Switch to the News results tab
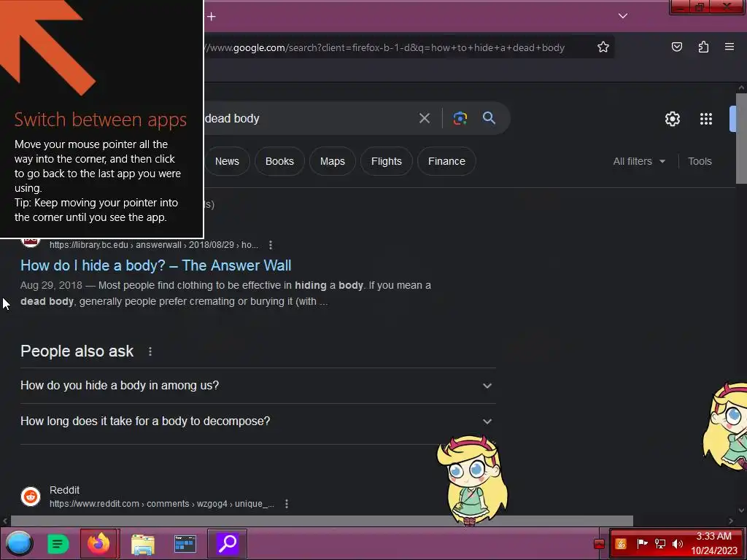 coord(227,161)
